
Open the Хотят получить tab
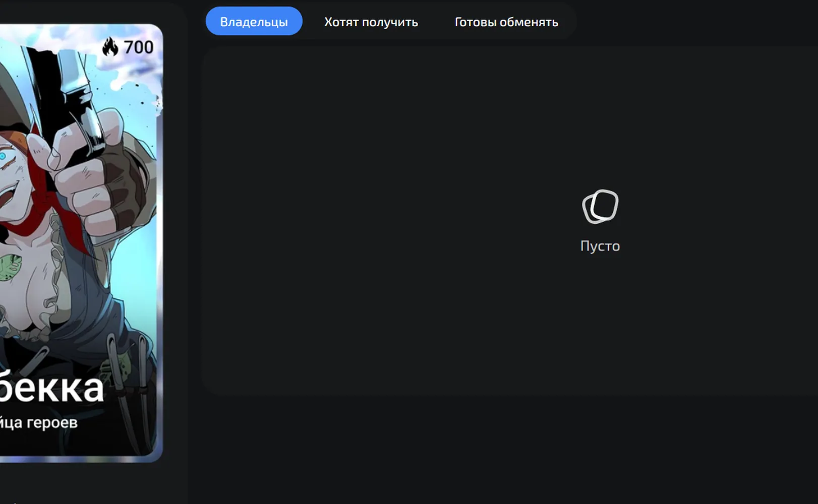[x=371, y=22]
